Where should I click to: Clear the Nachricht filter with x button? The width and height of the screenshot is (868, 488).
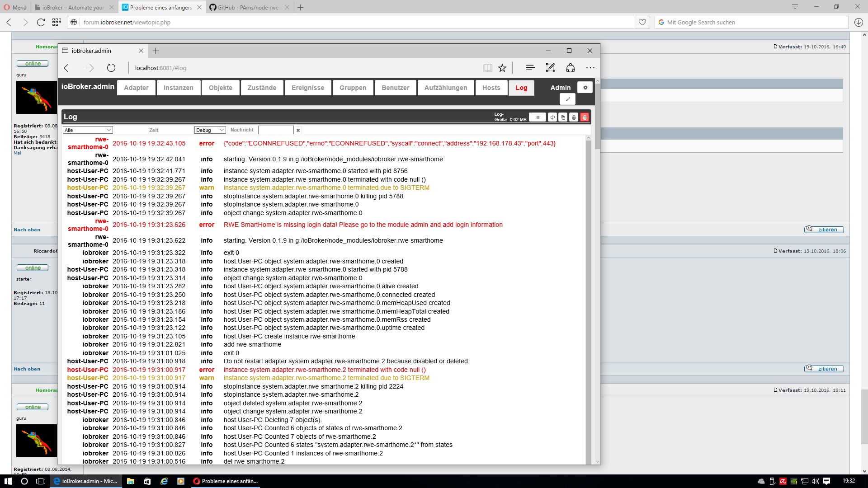coord(298,130)
